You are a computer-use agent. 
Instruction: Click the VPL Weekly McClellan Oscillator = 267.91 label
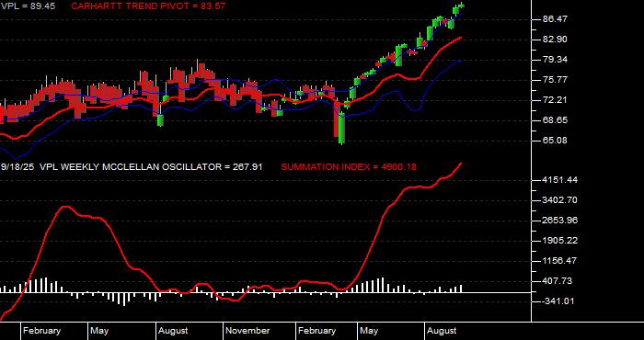[151, 167]
